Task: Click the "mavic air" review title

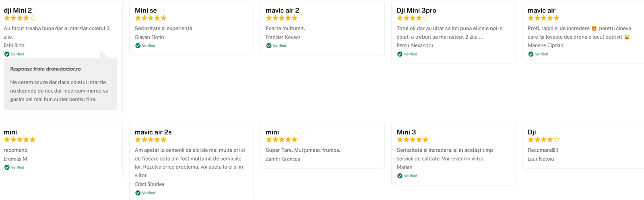Action: (541, 10)
